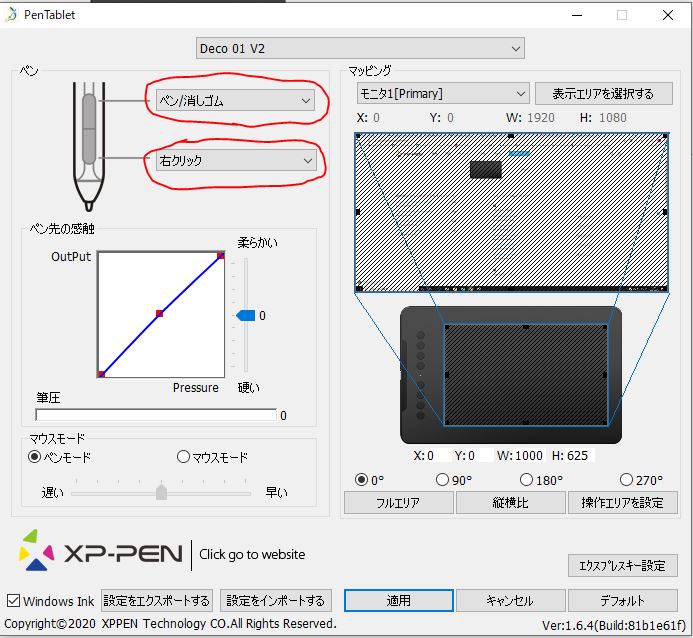
Task: Click the 縦横比 button
Action: (510, 502)
